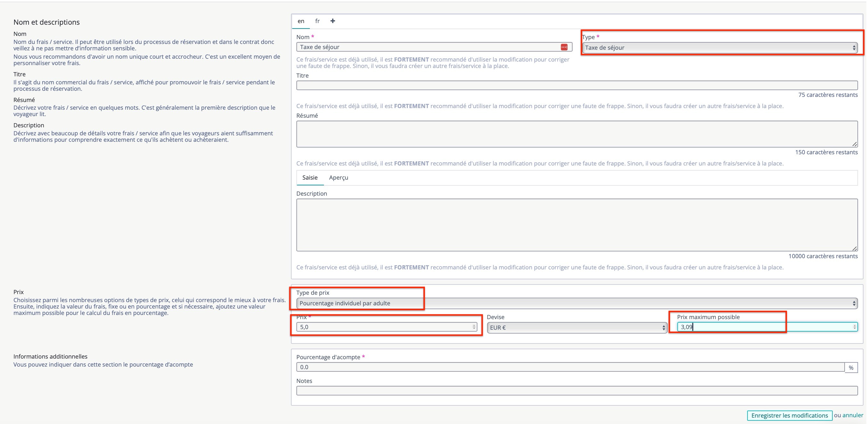The height and width of the screenshot is (424, 868).
Task: Click Enregistrer les modifications button
Action: point(789,415)
